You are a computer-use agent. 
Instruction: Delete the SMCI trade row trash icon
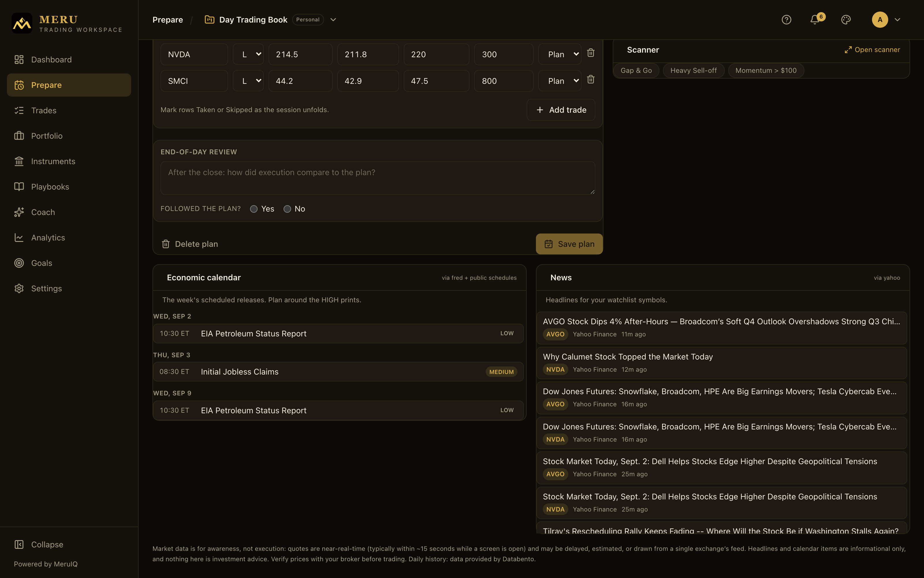point(591,79)
